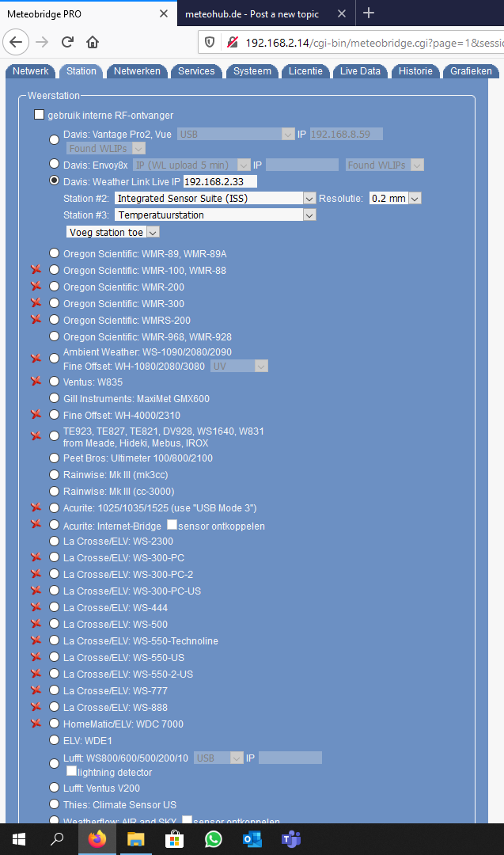Tick Lufft lightning detector checkbox
This screenshot has width=504, height=855.
click(71, 771)
